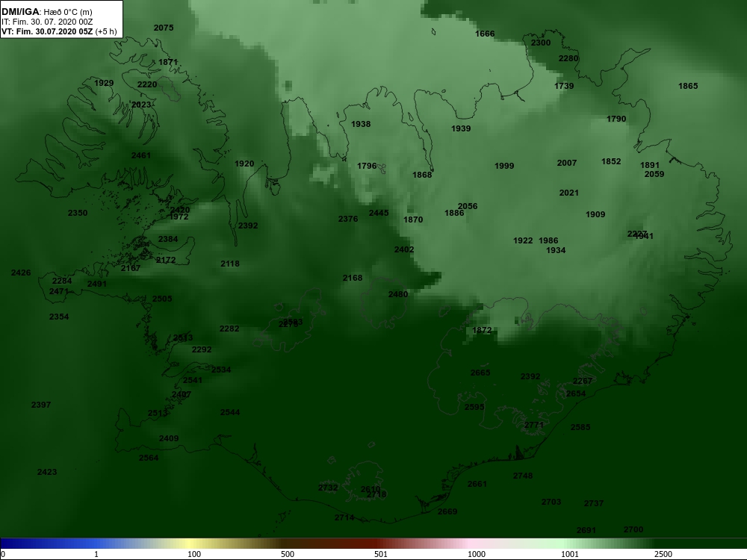747x560 pixels.
Task: Click the map value 2703
Action: pyautogui.click(x=551, y=502)
